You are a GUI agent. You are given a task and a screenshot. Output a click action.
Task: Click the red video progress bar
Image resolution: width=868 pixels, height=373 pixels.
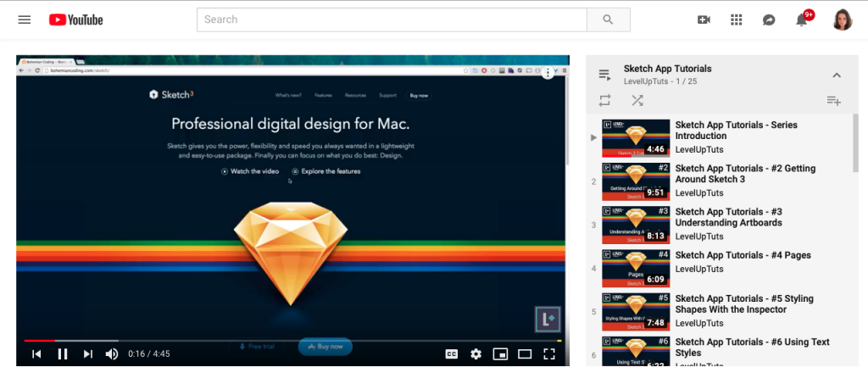(x=39, y=340)
